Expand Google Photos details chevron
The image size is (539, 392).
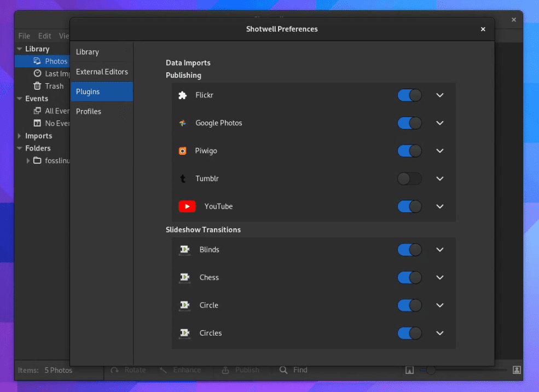[439, 123]
